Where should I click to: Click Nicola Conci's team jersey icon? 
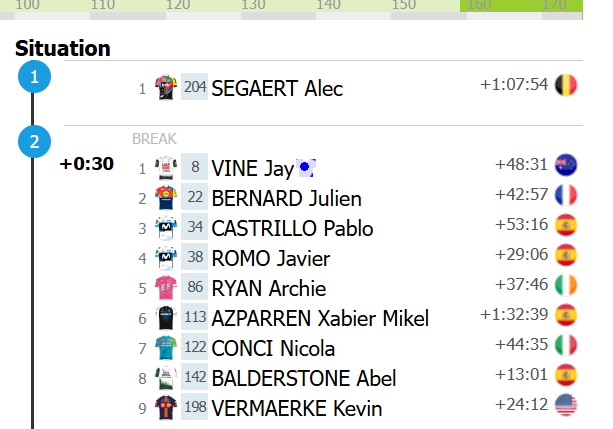pyautogui.click(x=165, y=348)
